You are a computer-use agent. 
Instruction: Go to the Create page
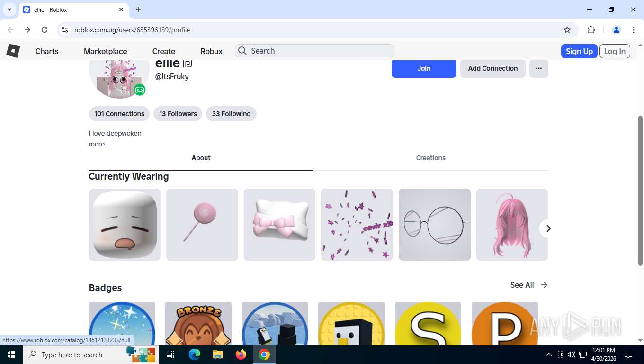(x=164, y=51)
